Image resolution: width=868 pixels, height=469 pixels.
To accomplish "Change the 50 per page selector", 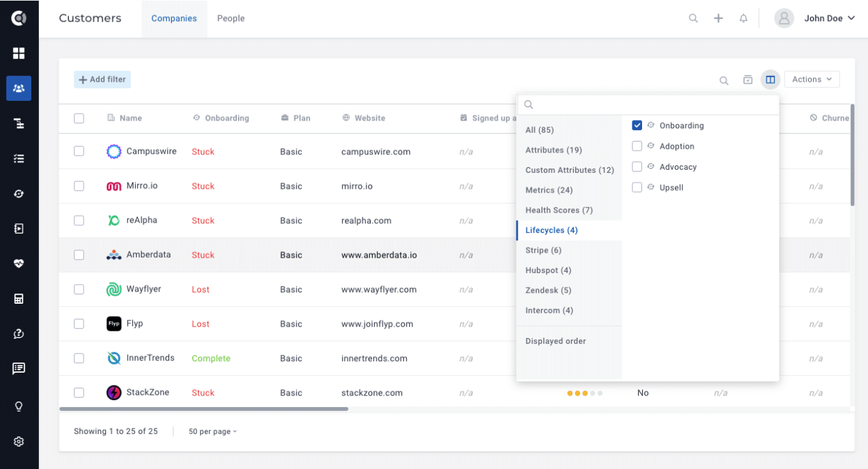I will pyautogui.click(x=213, y=431).
